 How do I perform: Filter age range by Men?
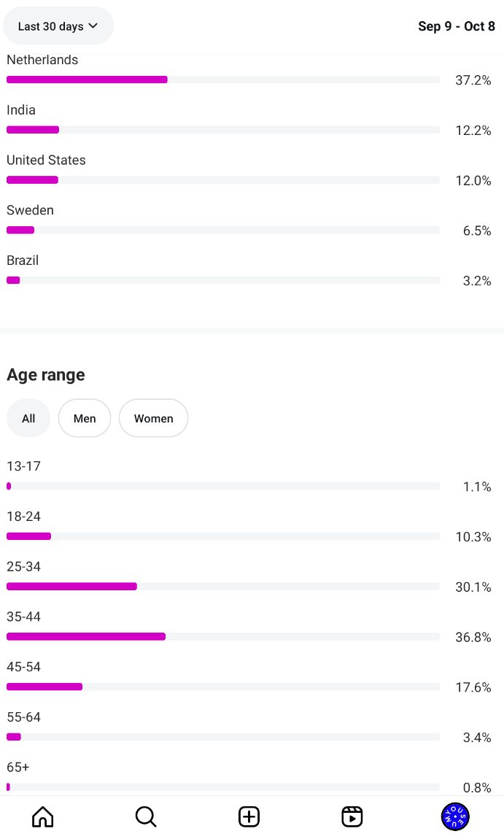(x=85, y=418)
